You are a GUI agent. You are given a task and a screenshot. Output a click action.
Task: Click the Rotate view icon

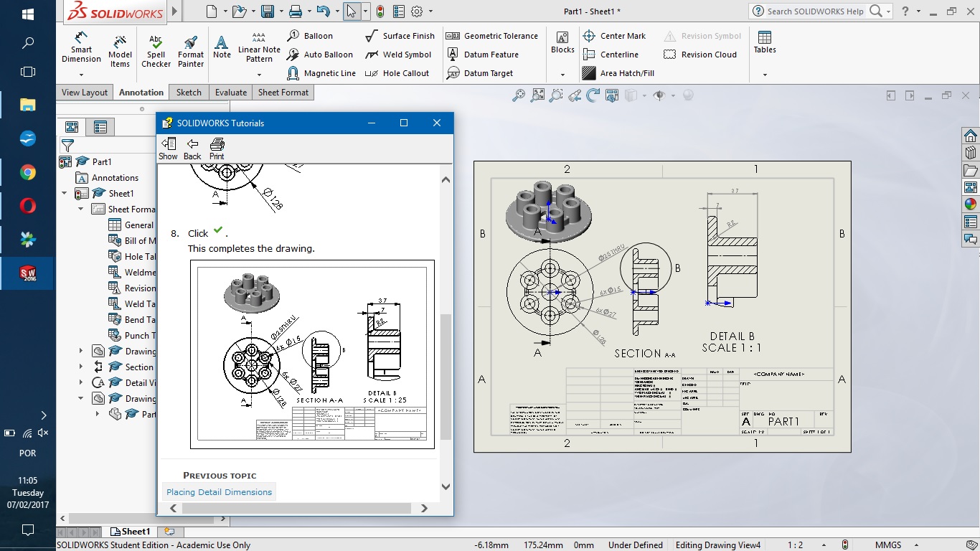593,95
